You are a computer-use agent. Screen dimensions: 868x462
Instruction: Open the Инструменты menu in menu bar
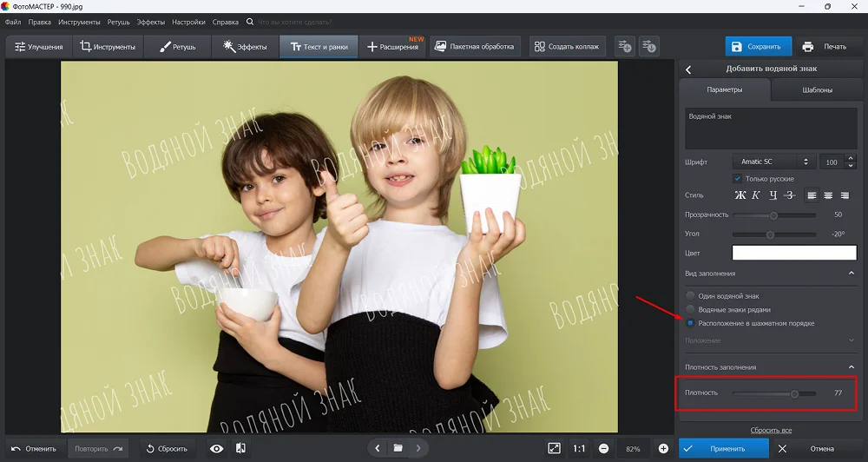[79, 23]
